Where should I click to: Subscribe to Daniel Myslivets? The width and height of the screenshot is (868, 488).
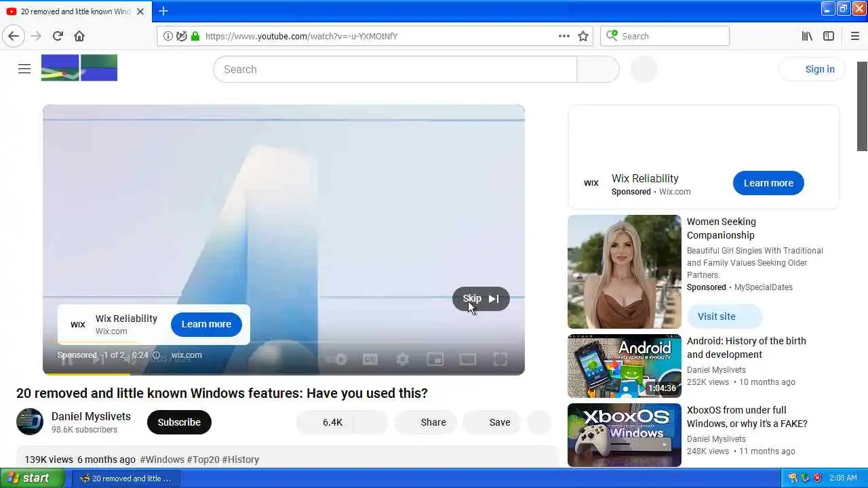[x=179, y=422]
